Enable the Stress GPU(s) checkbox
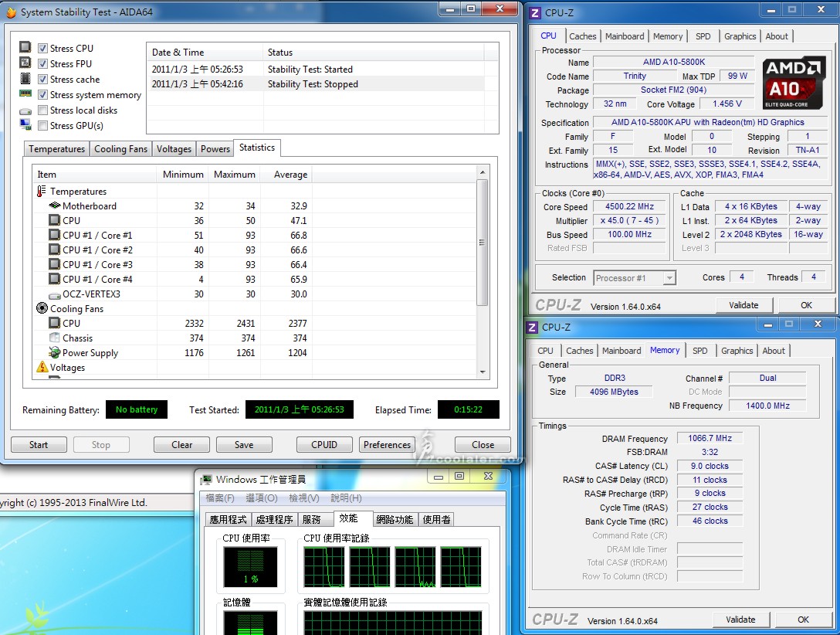The image size is (840, 635). pyautogui.click(x=43, y=126)
